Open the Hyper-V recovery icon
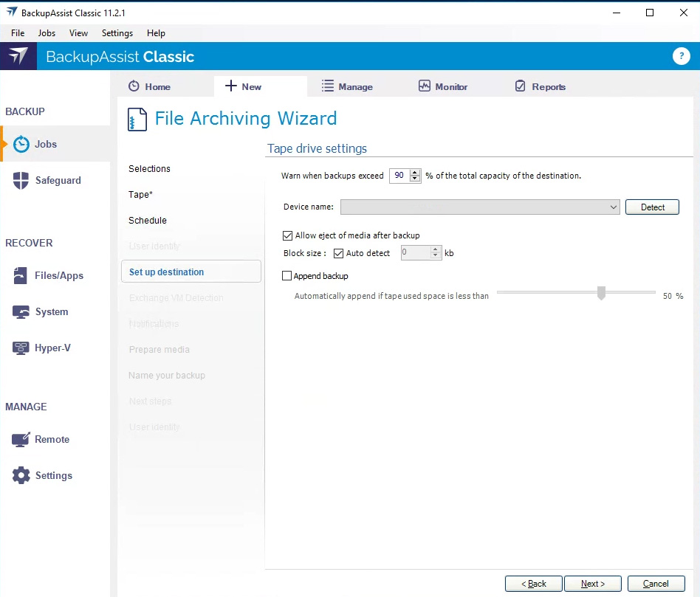 coord(21,348)
